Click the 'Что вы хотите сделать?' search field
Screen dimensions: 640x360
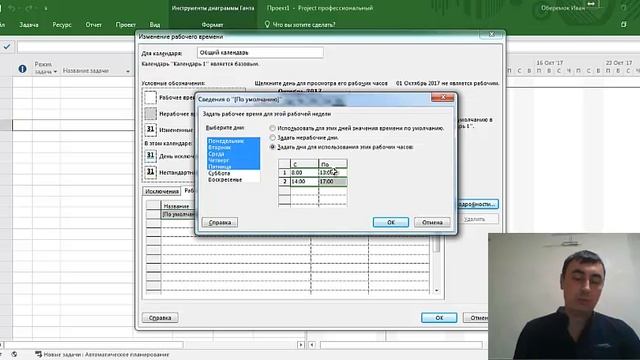click(304, 25)
